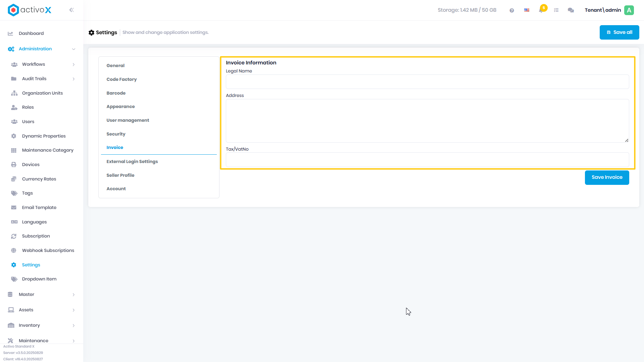This screenshot has width=644, height=362.
Task: Expand the Audit Trails submenu arrow
Action: tap(73, 79)
